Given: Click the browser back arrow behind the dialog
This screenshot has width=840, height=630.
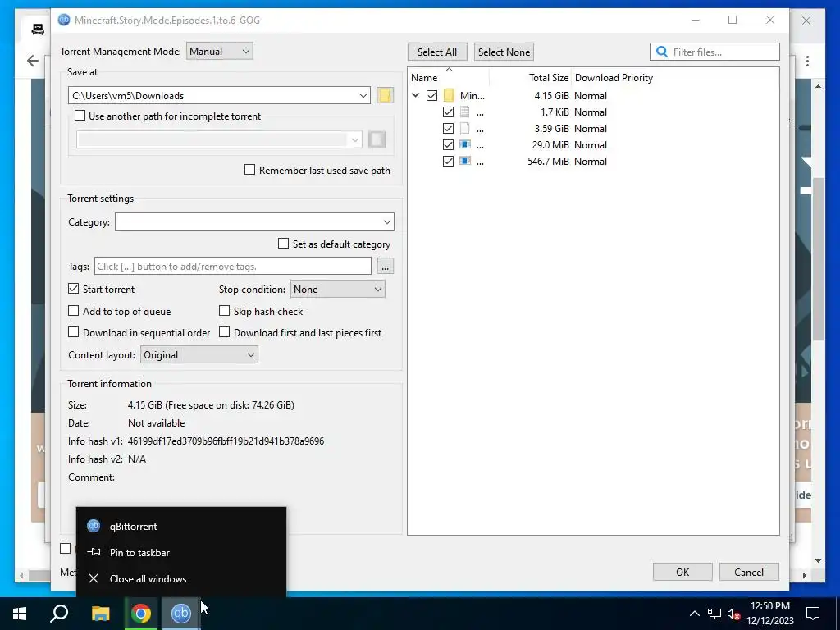Looking at the screenshot, I should pyautogui.click(x=32, y=61).
